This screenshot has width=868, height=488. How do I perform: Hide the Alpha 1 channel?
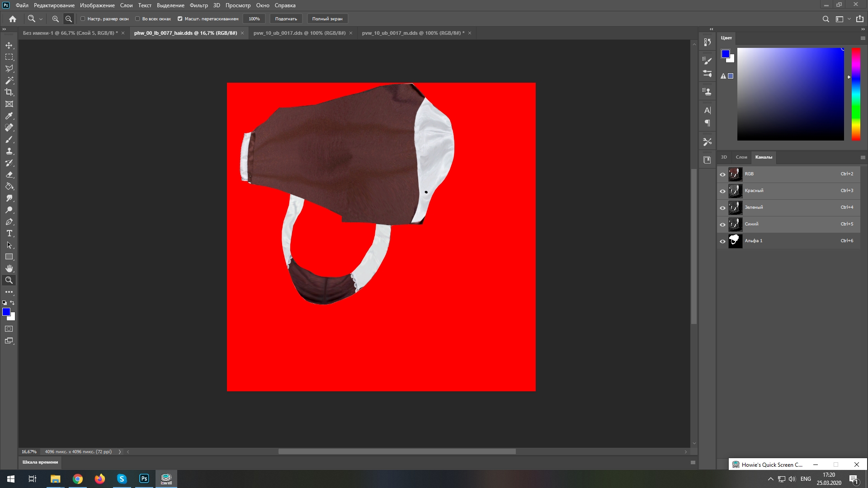(722, 241)
